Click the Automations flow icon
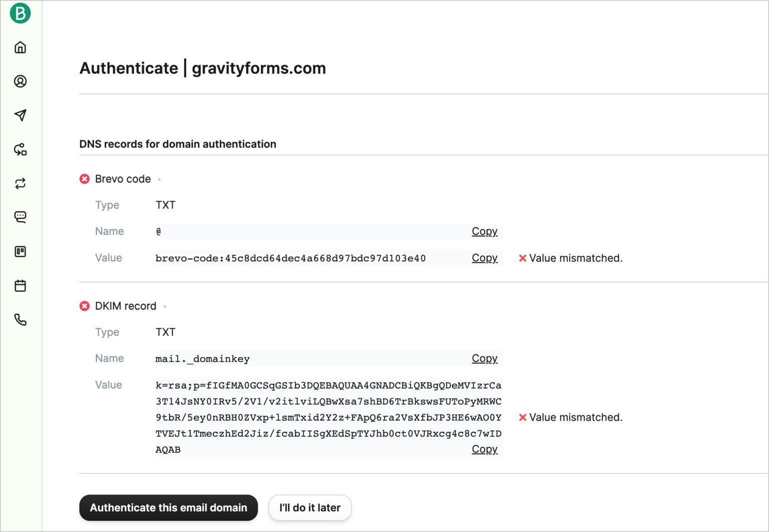This screenshot has height=532, width=769. click(20, 149)
